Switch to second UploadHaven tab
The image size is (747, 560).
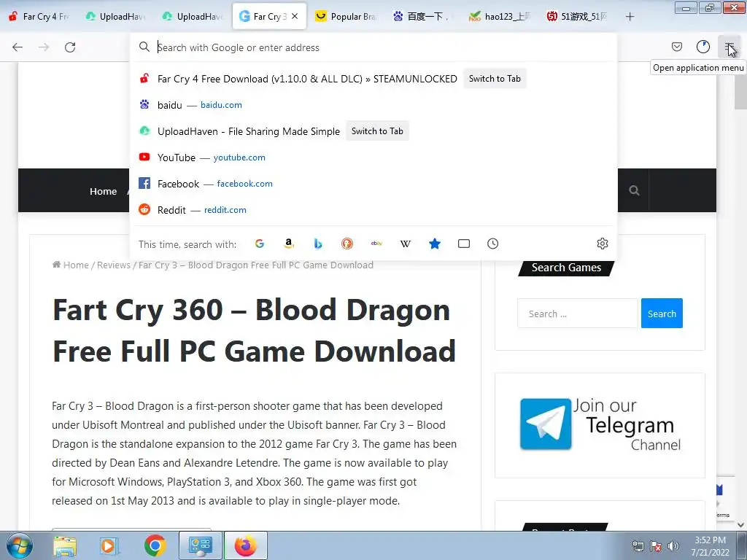pos(193,17)
